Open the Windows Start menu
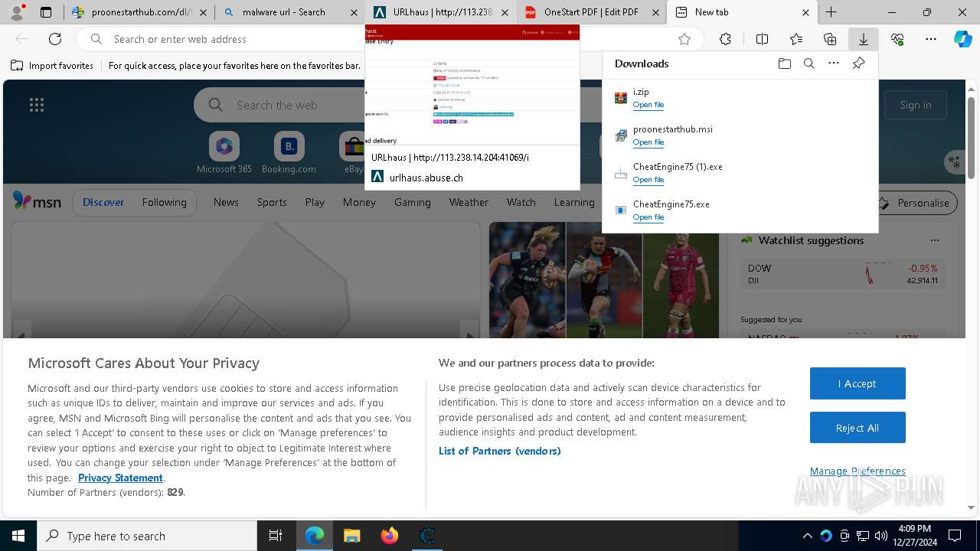Image resolution: width=980 pixels, height=551 pixels. click(18, 536)
